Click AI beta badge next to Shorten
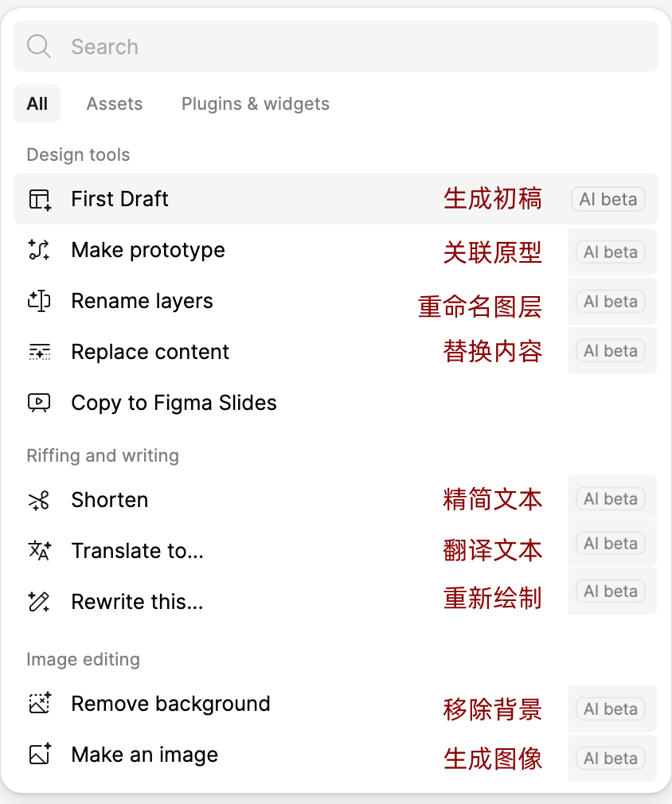The width and height of the screenshot is (672, 804). 611,499
